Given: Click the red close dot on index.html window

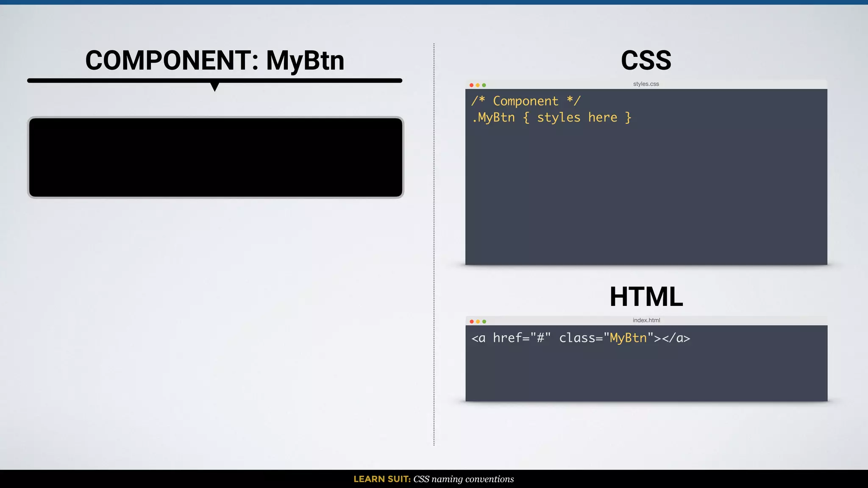Looking at the screenshot, I should (472, 322).
